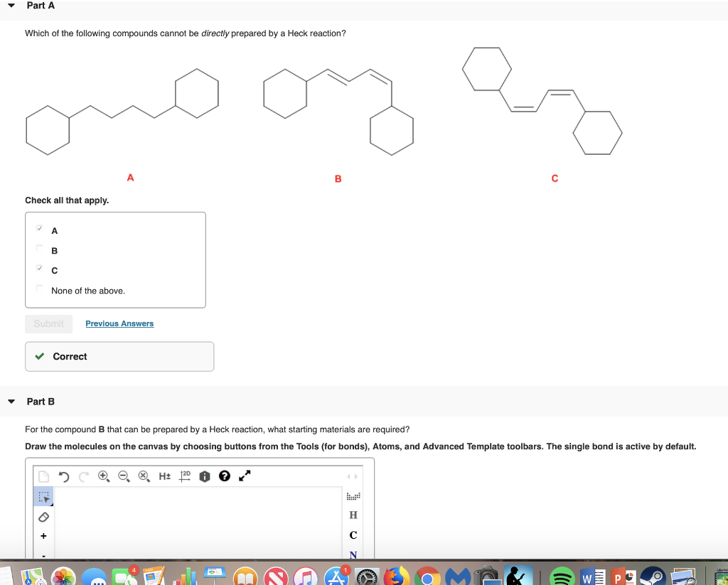The width and height of the screenshot is (728, 585).
Task: Click the greyed Submit button
Action: click(x=49, y=324)
